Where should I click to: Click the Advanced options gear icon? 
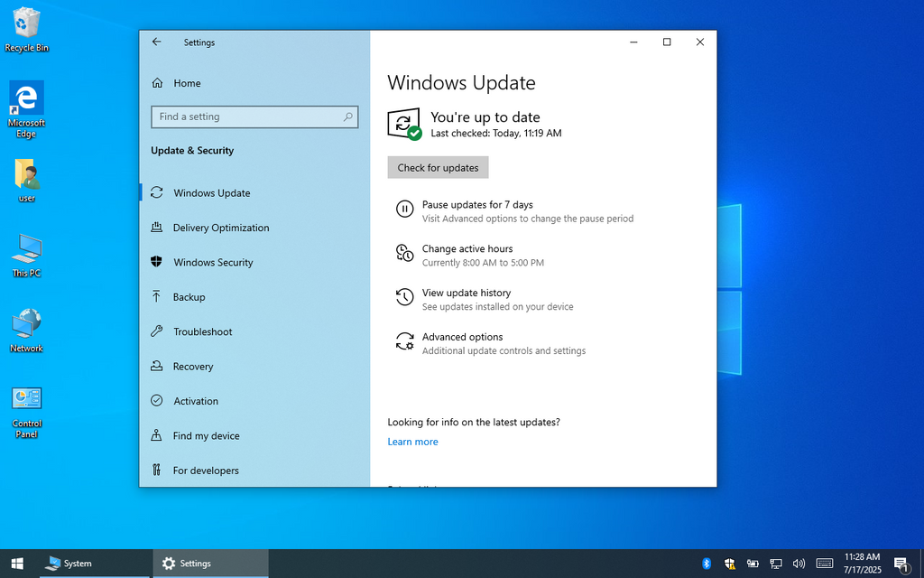pos(405,341)
